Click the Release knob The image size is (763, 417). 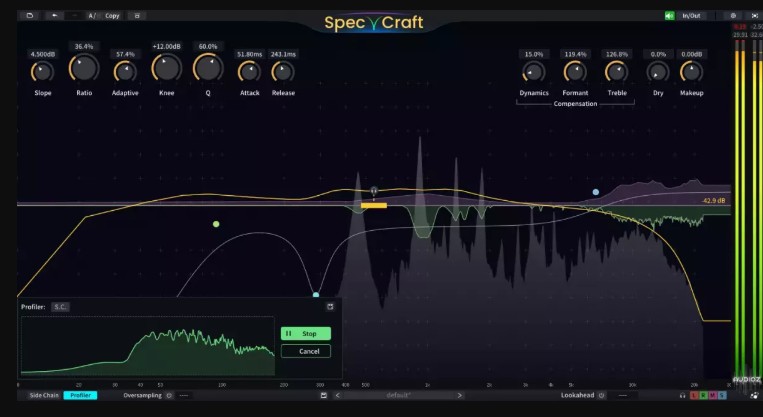pos(283,72)
